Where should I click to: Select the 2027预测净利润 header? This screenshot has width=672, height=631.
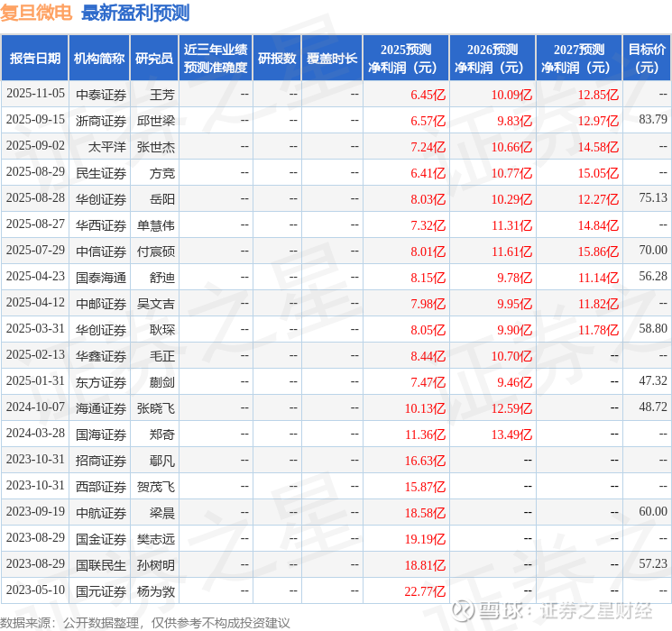coord(579,59)
